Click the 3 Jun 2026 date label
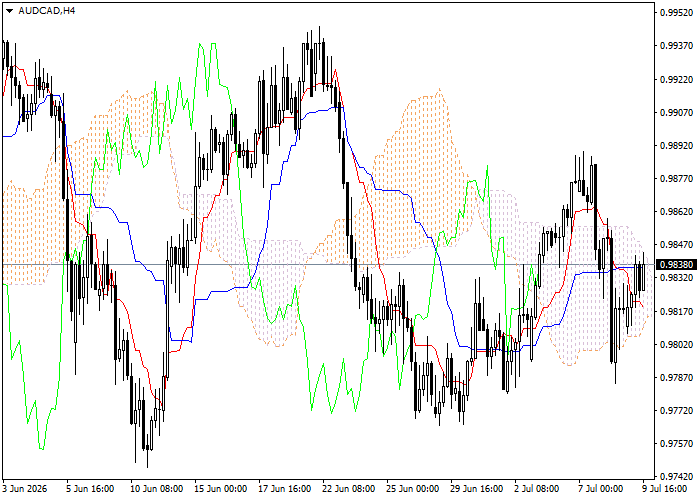700x500 pixels. 25,489
